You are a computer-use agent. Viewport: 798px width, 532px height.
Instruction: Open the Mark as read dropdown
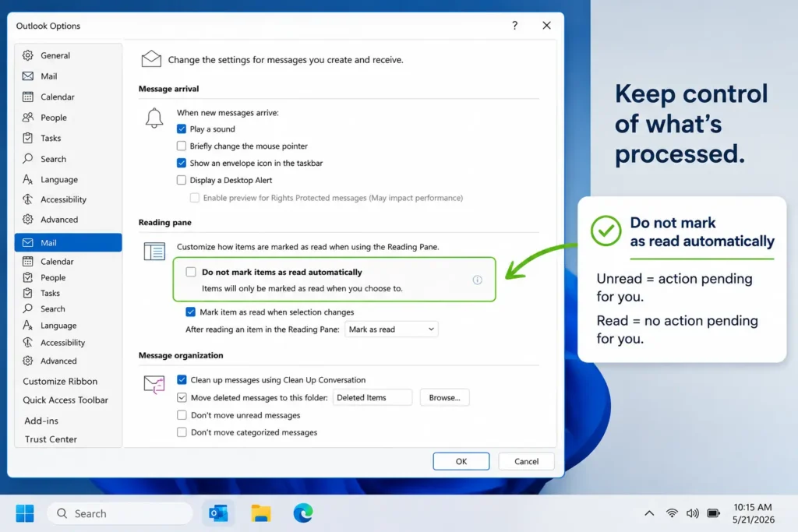[391, 329]
